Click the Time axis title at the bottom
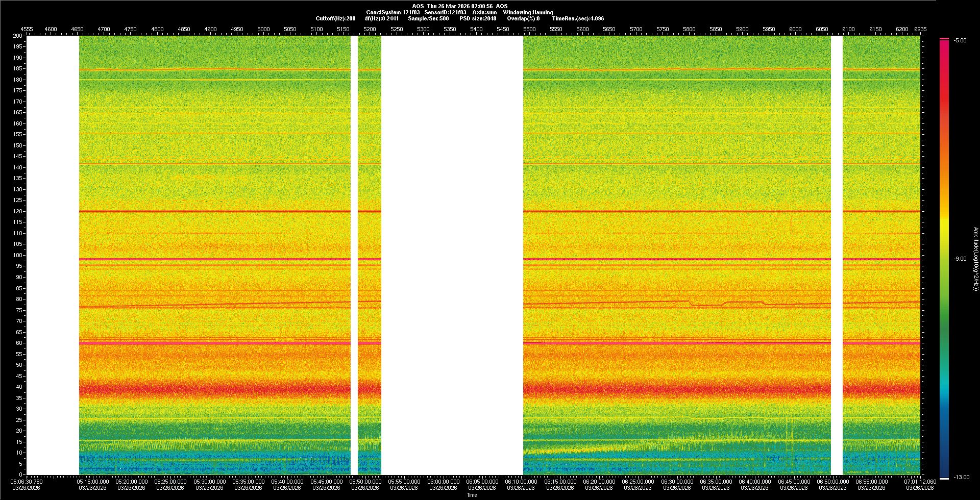The height and width of the screenshot is (500, 980). tap(472, 495)
